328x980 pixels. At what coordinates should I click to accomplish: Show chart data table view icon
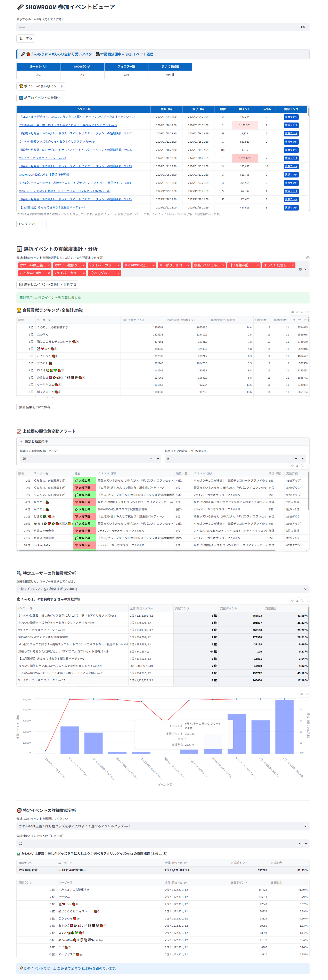pos(302,694)
